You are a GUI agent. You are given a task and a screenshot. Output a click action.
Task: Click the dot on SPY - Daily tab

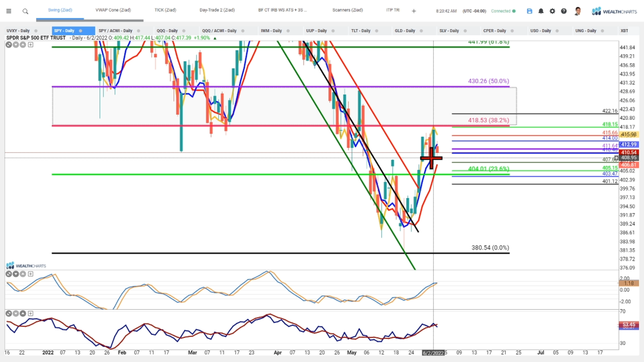coord(80,31)
